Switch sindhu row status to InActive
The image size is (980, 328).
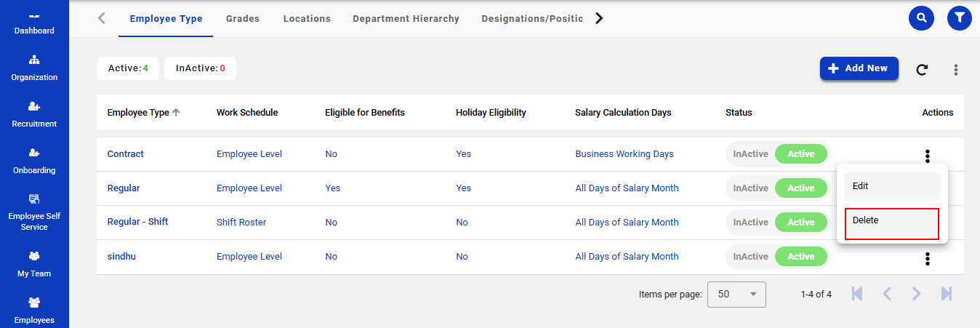[750, 257]
